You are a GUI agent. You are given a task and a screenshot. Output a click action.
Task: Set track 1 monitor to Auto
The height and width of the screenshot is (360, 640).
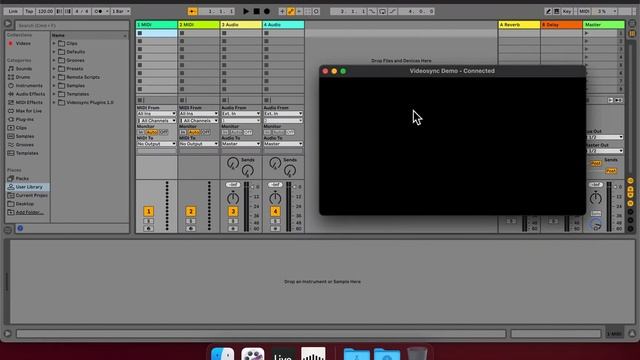click(152, 132)
